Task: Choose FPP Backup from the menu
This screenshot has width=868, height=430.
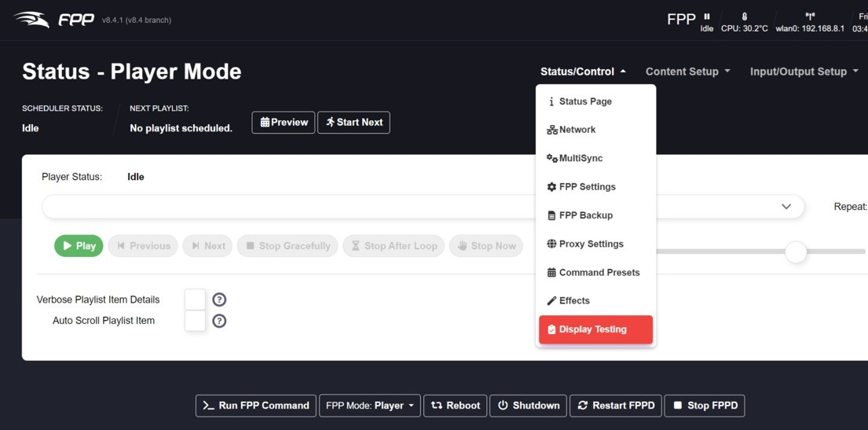Action: 595,215
